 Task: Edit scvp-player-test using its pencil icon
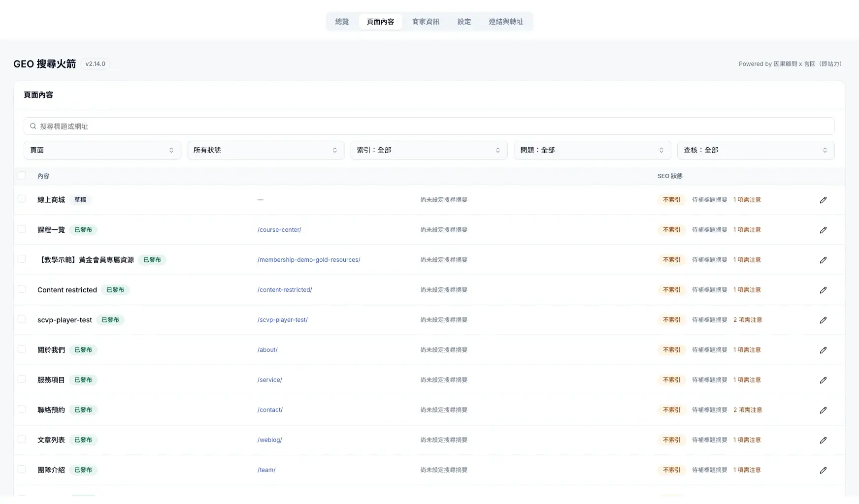[x=823, y=320]
